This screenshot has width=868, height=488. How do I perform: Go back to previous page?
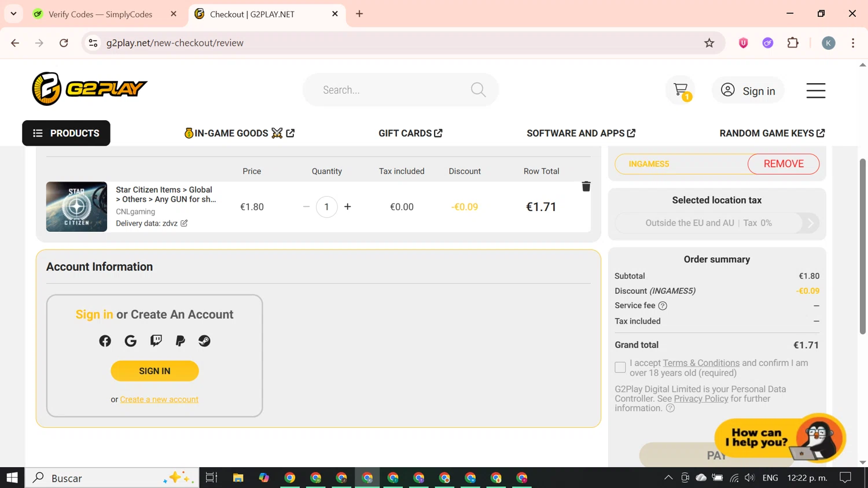pyautogui.click(x=15, y=43)
